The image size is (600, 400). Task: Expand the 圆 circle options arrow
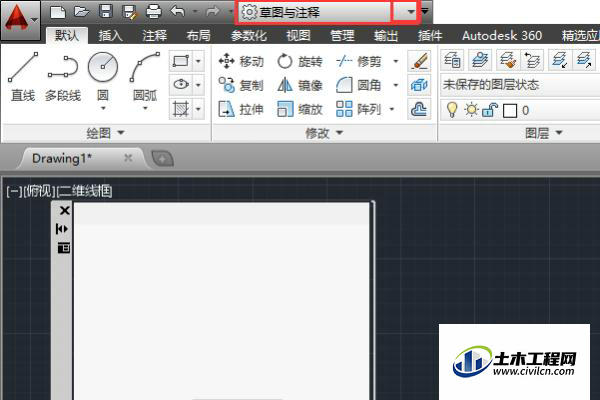point(103,108)
